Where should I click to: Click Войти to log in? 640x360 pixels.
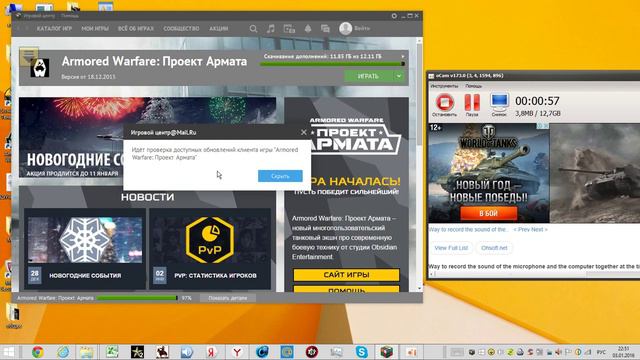tap(362, 28)
